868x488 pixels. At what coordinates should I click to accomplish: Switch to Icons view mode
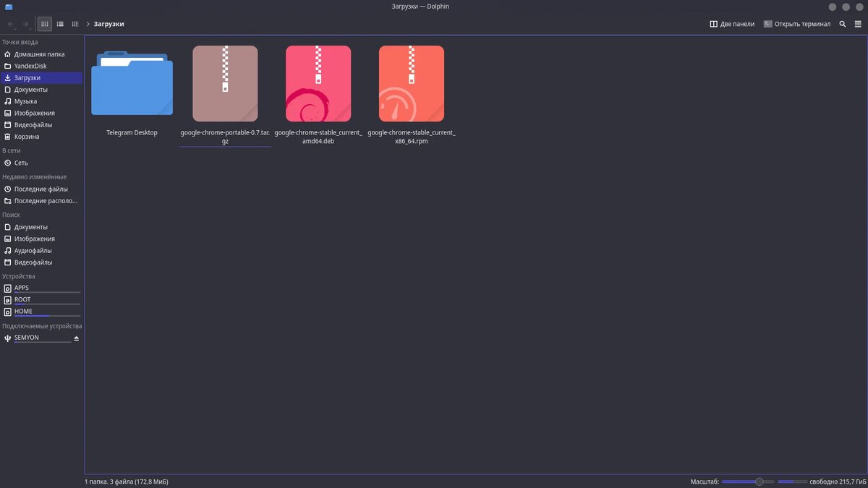(45, 24)
